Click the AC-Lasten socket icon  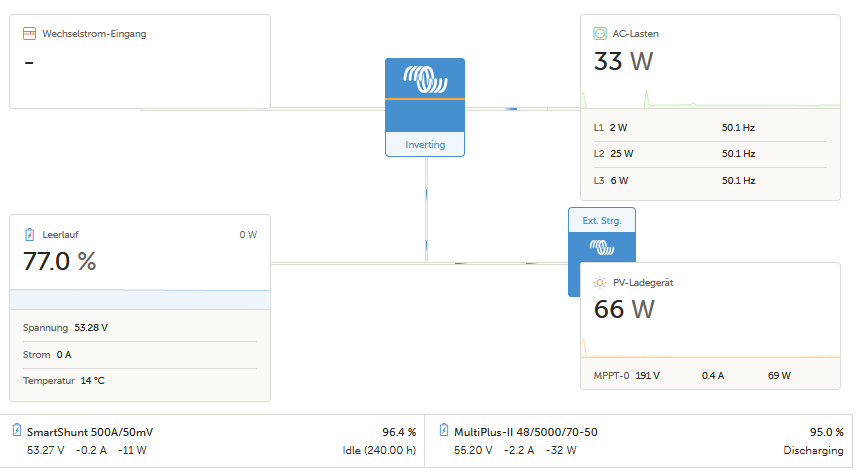(x=600, y=34)
